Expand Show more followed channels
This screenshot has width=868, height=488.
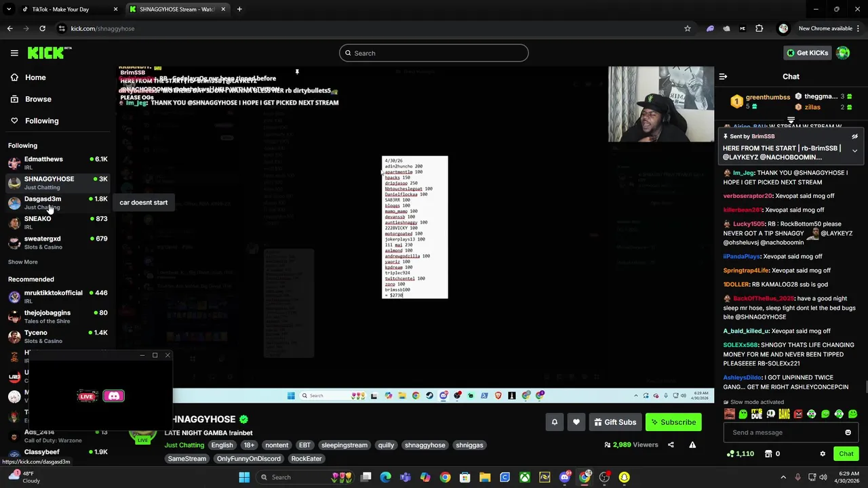23,262
